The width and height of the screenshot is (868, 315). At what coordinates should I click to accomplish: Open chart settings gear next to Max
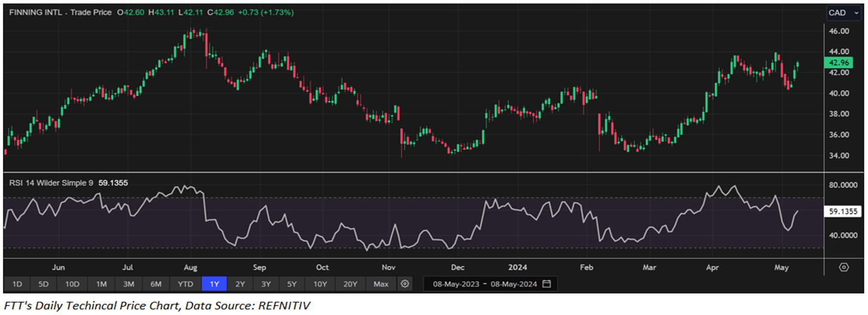point(405,283)
